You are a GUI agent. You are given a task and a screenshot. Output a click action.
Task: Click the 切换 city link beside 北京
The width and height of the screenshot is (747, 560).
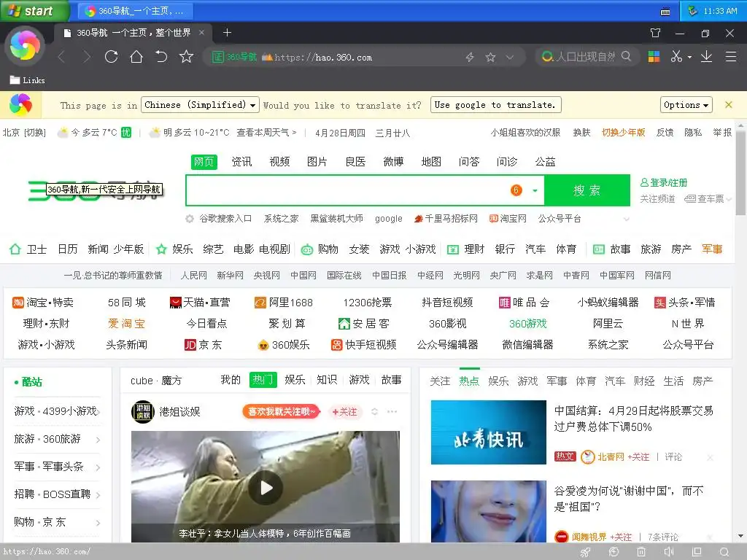click(x=35, y=133)
